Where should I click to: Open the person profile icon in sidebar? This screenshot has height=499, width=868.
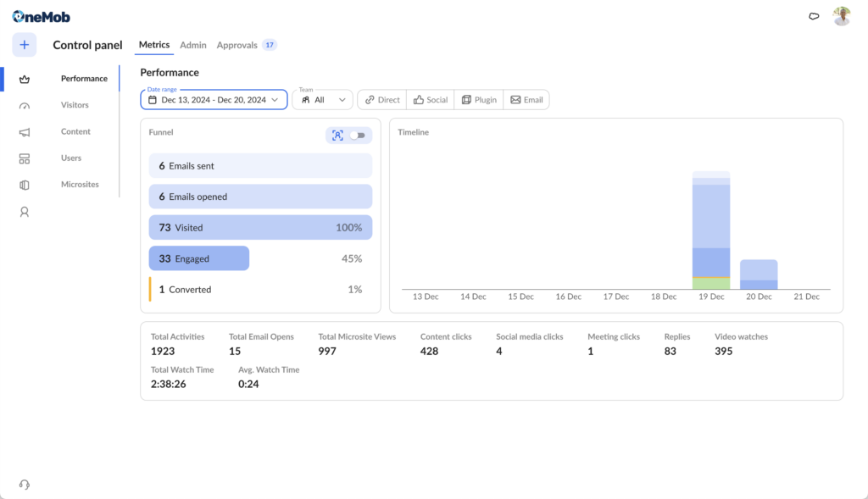(x=24, y=212)
